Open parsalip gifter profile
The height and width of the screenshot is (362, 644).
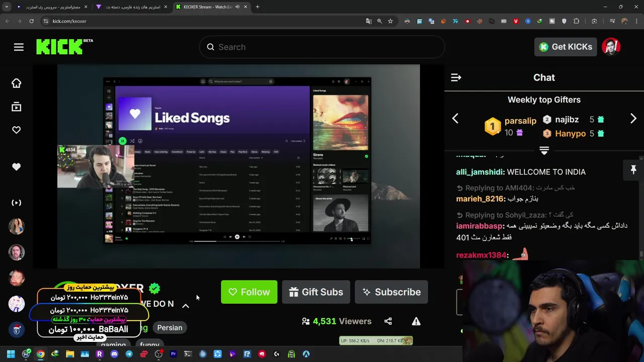(x=520, y=121)
